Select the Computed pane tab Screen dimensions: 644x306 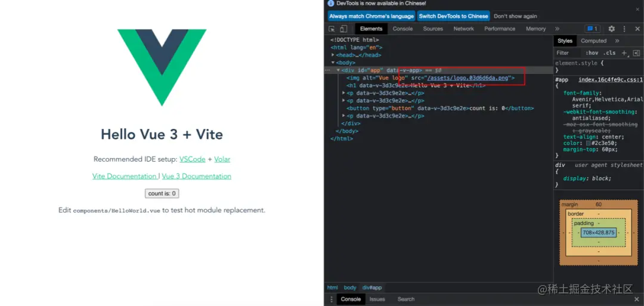point(593,41)
